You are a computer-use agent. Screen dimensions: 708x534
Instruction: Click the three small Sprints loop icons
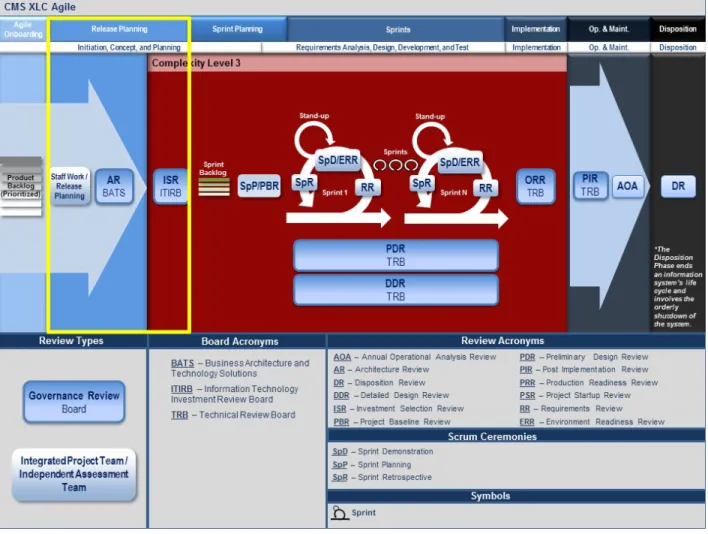click(396, 165)
